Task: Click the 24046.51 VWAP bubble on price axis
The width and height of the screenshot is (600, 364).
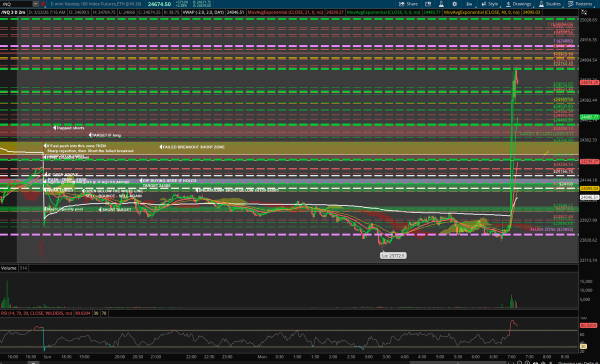Action: point(589,197)
